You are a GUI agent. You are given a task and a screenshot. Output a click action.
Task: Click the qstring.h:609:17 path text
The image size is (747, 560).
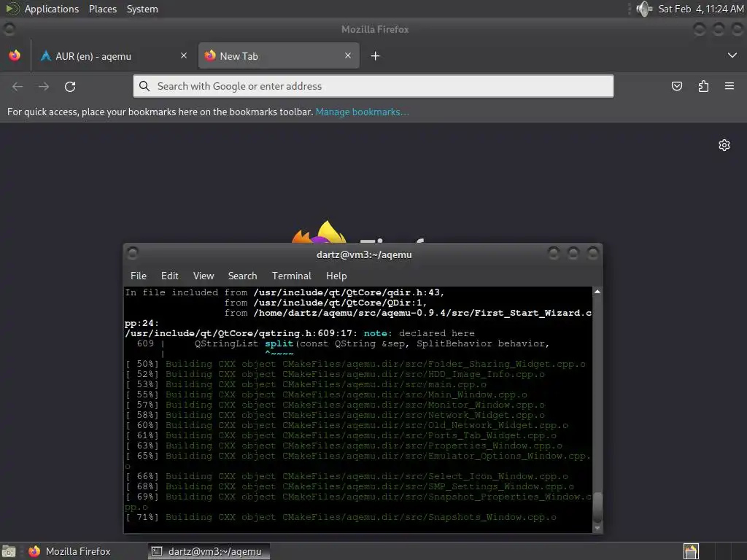pos(241,333)
